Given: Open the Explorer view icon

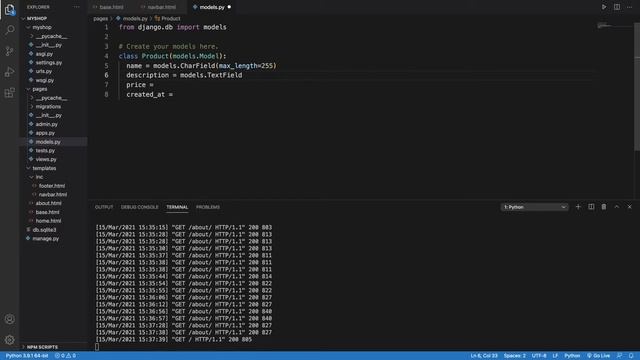Looking at the screenshot, I should coord(9,9).
